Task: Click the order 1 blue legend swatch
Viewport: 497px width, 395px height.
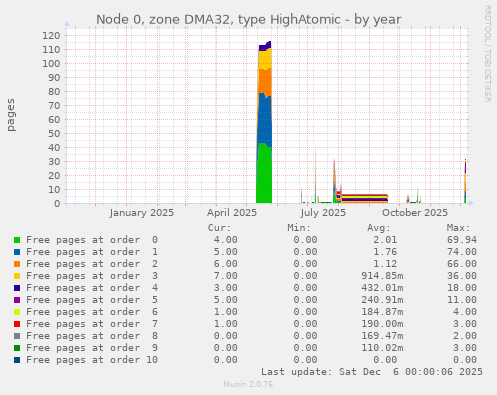Action: (17, 252)
